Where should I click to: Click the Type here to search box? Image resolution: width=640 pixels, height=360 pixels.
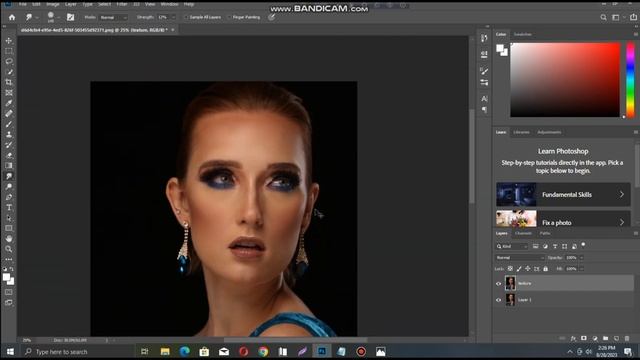point(78,351)
